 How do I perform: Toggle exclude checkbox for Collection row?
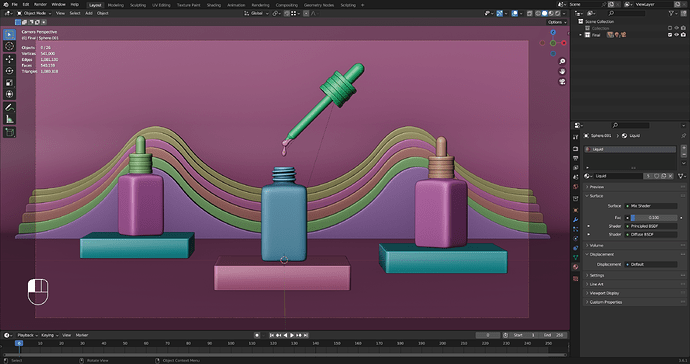point(670,28)
